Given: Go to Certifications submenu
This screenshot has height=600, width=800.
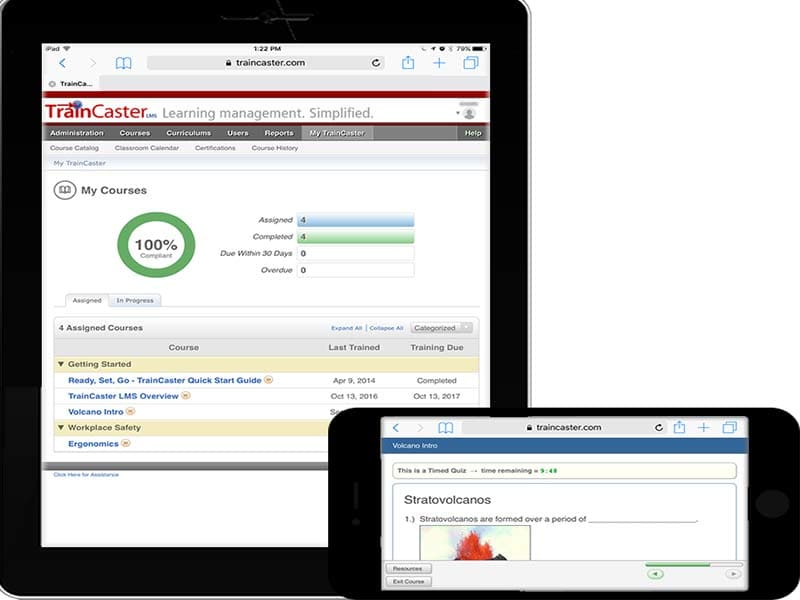Looking at the screenshot, I should [215, 148].
